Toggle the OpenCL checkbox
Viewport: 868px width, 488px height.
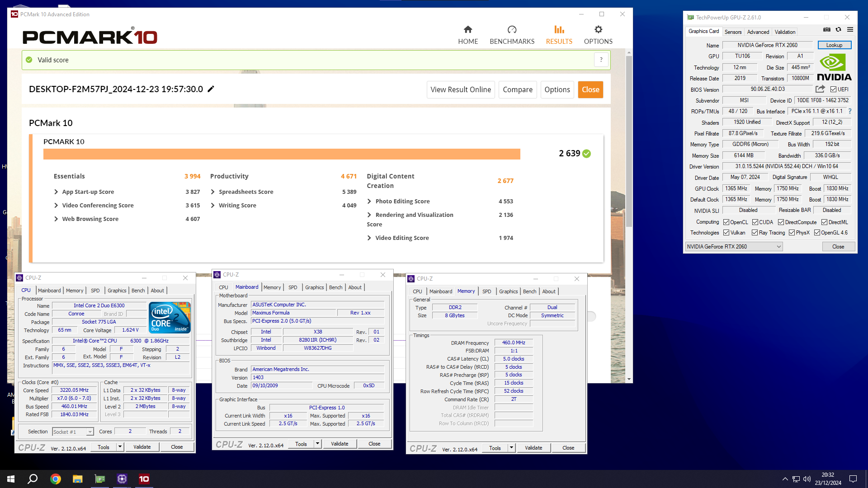pyautogui.click(x=726, y=222)
